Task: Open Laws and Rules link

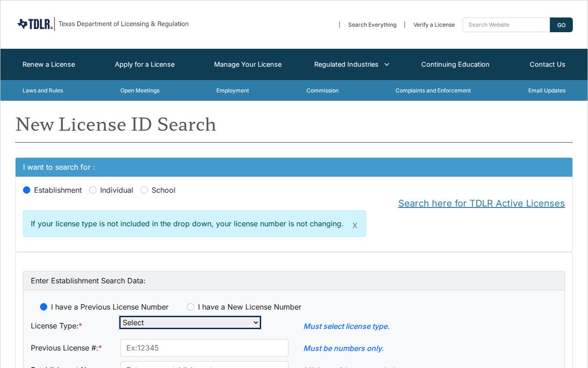Action: tap(43, 91)
